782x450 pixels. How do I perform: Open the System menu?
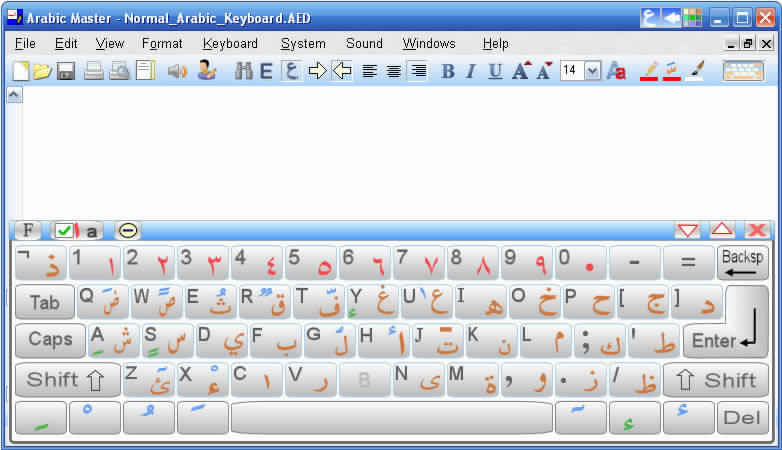pos(303,44)
